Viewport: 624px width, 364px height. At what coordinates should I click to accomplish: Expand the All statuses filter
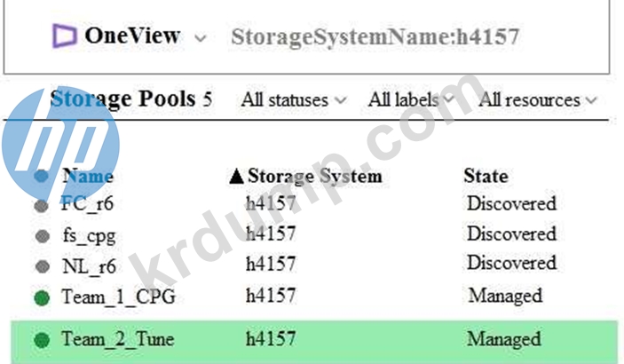[x=294, y=100]
